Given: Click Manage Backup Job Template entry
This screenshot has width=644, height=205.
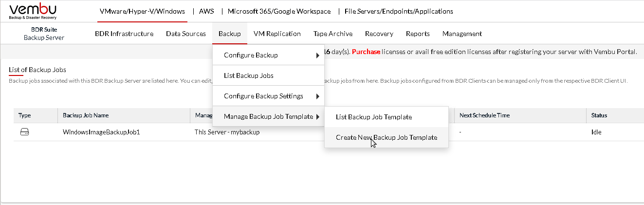Looking at the screenshot, I should (268, 116).
